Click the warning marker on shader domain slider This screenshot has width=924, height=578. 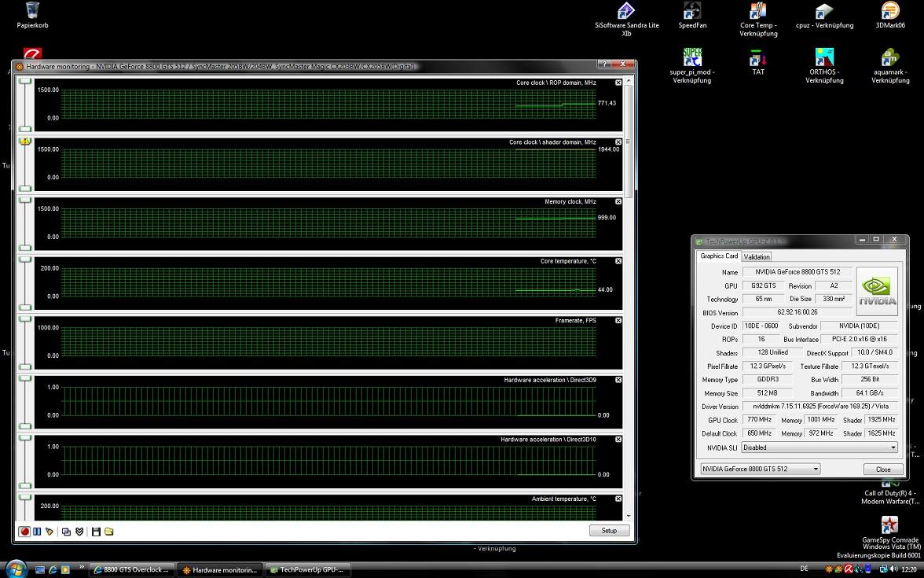coord(25,141)
